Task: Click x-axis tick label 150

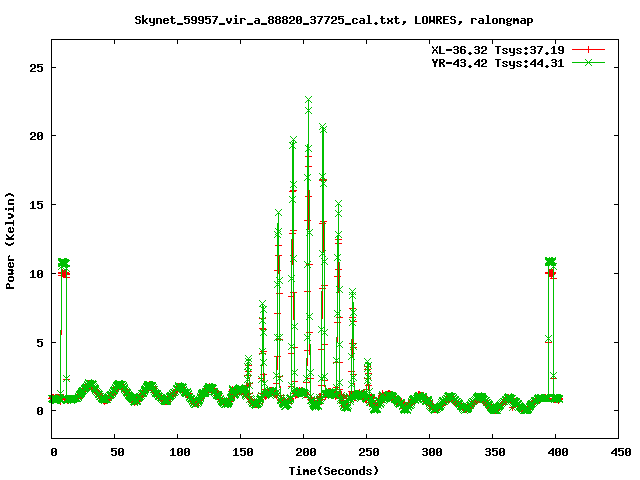Action: coord(243,452)
